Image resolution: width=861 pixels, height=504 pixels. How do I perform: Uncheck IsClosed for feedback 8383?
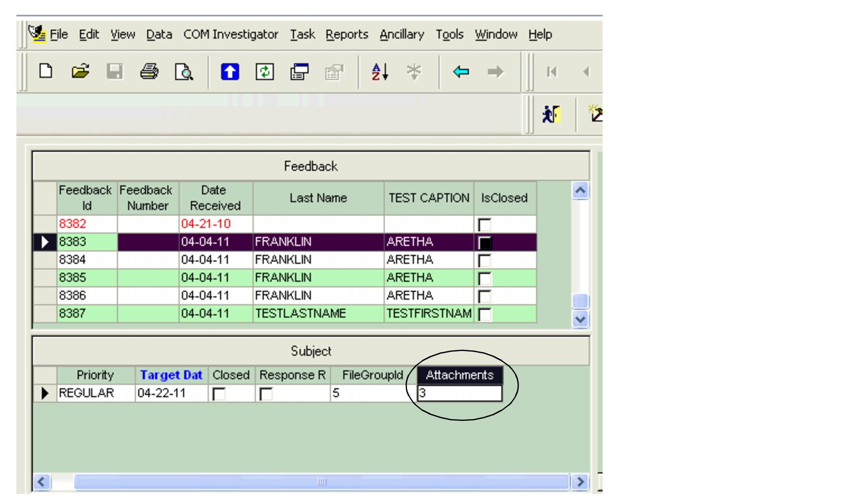tap(484, 241)
